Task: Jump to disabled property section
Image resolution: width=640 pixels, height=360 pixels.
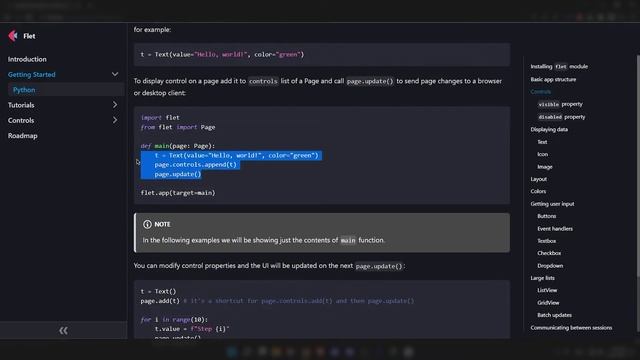Action: [561, 117]
